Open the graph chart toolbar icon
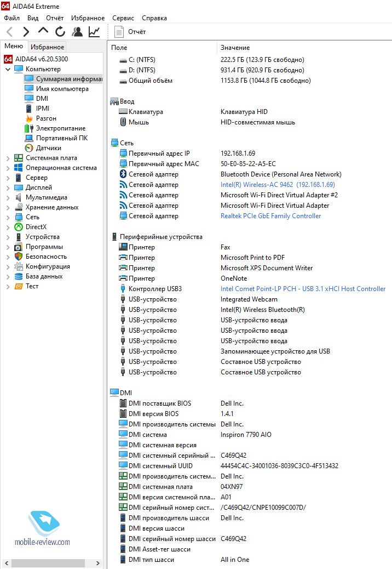 94,32
